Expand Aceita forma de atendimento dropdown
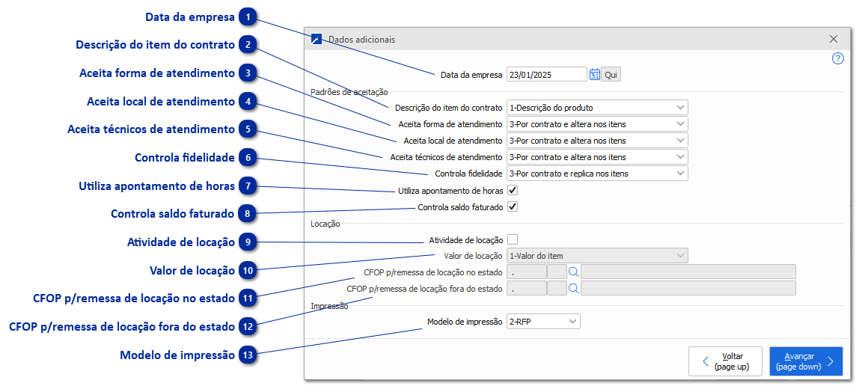Screen dimensions: 868x392 (x=596, y=124)
